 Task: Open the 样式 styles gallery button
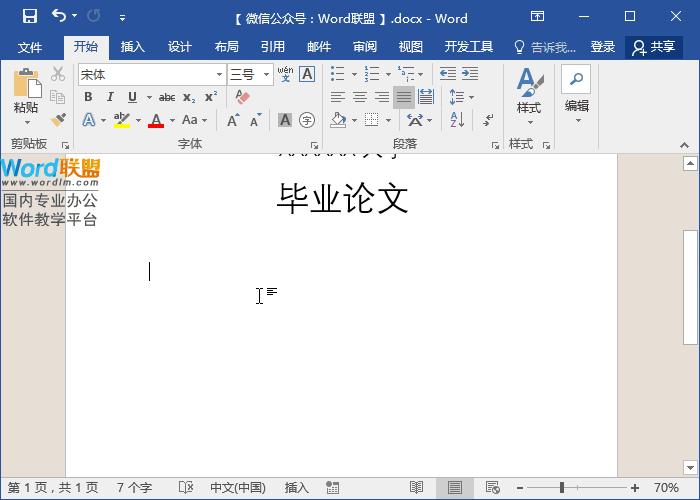coord(529,97)
